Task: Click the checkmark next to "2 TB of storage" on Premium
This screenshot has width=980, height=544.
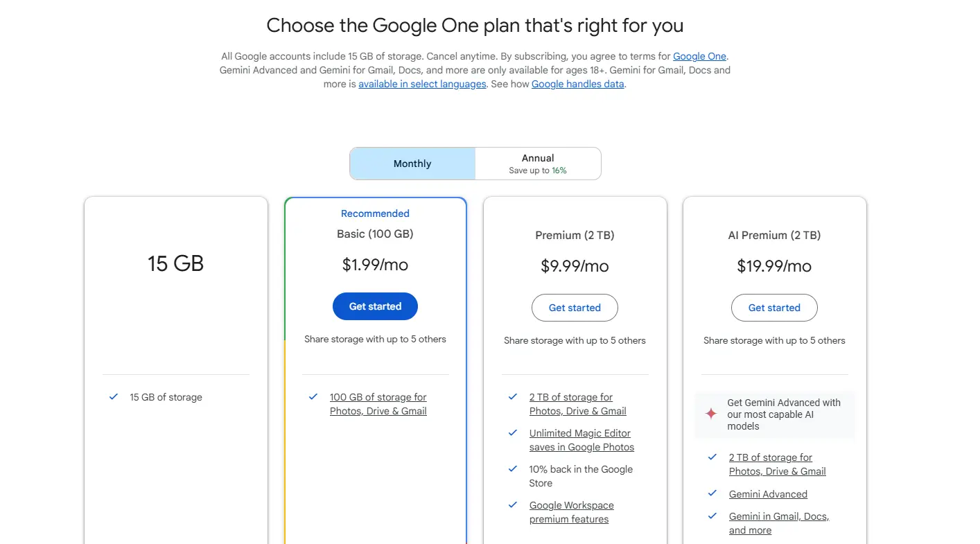Action: click(512, 396)
